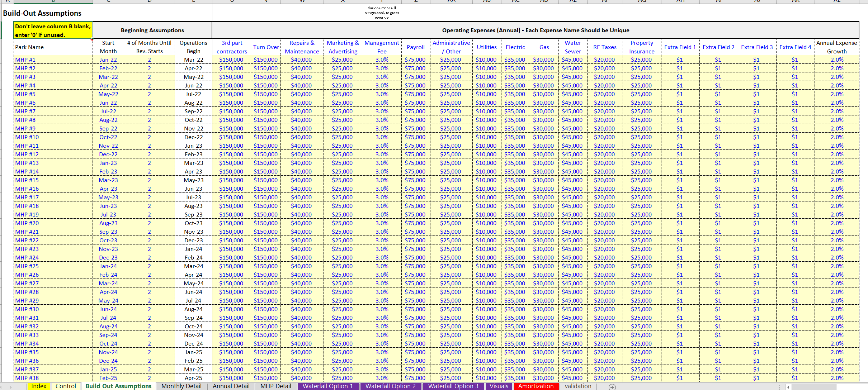Click the Gas column header
Viewport: 868px width, 390px height.
pos(544,47)
